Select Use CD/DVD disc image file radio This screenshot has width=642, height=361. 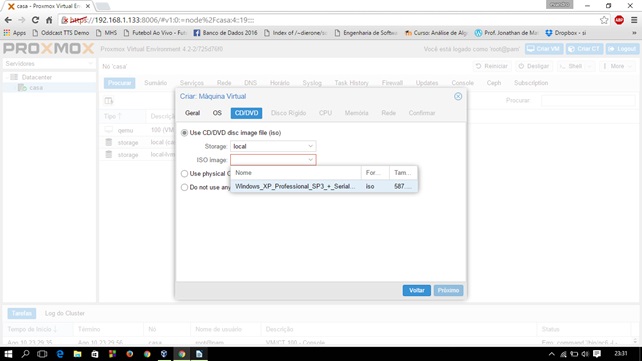[x=184, y=133]
